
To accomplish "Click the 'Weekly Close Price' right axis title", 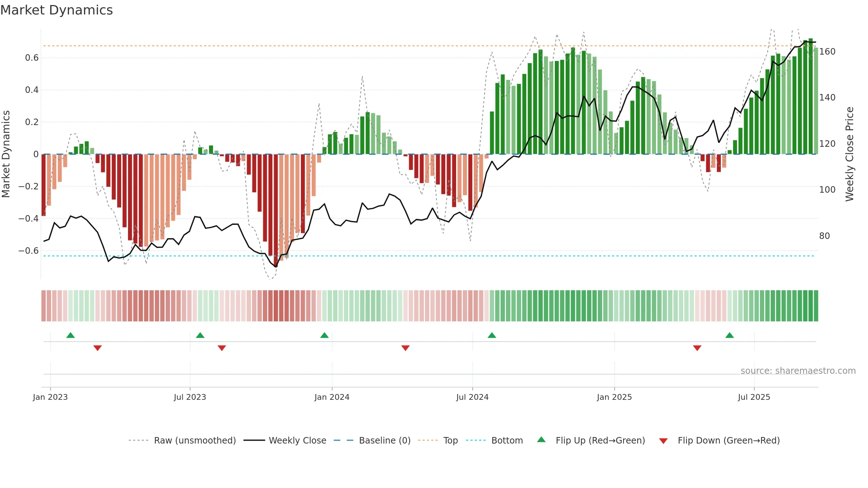I will [x=850, y=154].
